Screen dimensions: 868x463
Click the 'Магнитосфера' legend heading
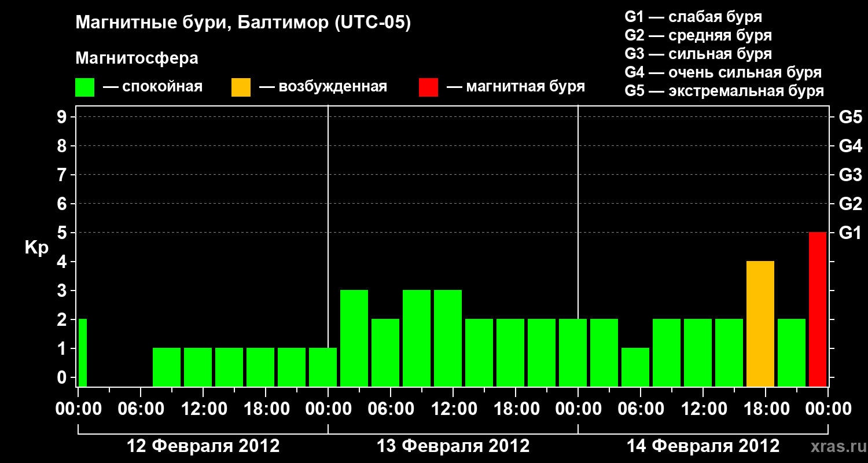[137, 58]
